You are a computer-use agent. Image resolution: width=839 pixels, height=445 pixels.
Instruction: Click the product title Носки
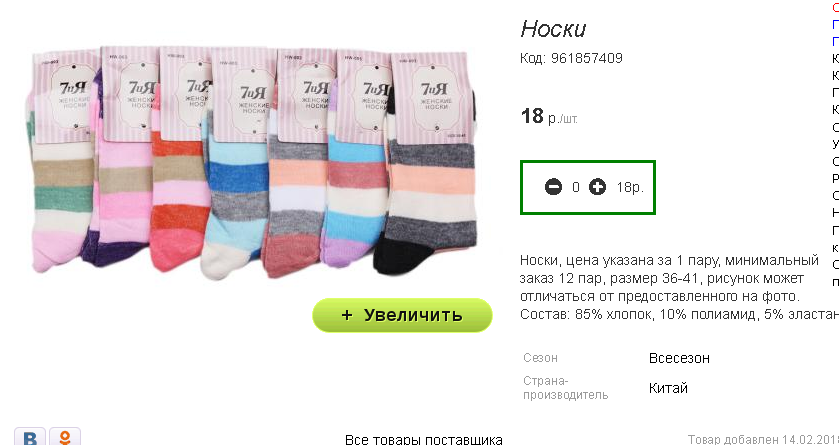click(553, 29)
